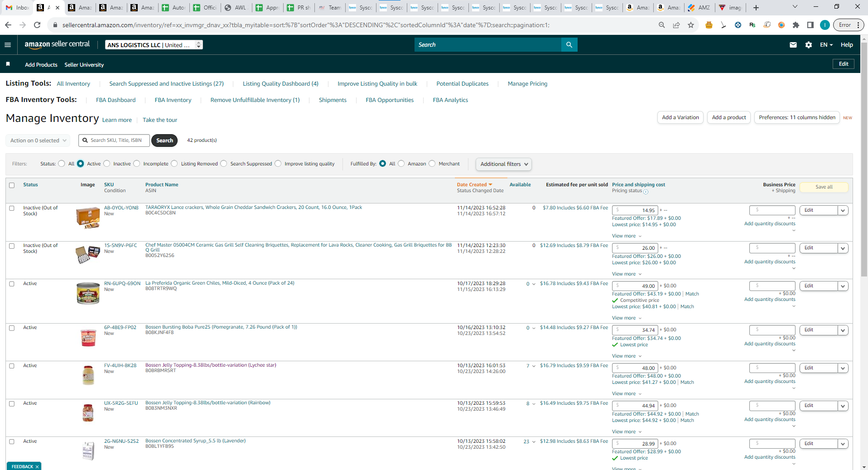This screenshot has height=470, width=868.
Task: Open Edit dropdown arrow for TARAORYX crackers row
Action: tap(843, 210)
